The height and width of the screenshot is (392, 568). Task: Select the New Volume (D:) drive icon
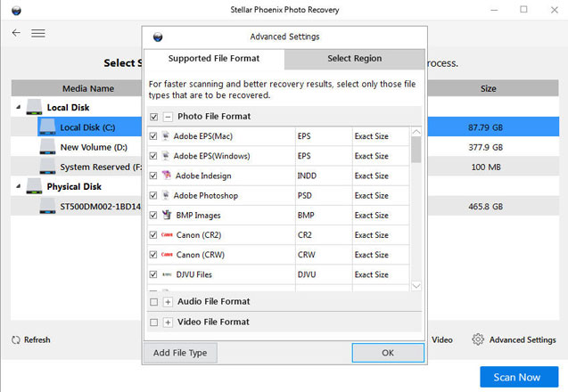click(x=47, y=147)
